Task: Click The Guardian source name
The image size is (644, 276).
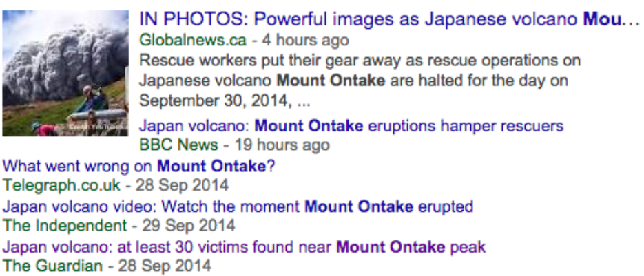Action: pos(53,265)
